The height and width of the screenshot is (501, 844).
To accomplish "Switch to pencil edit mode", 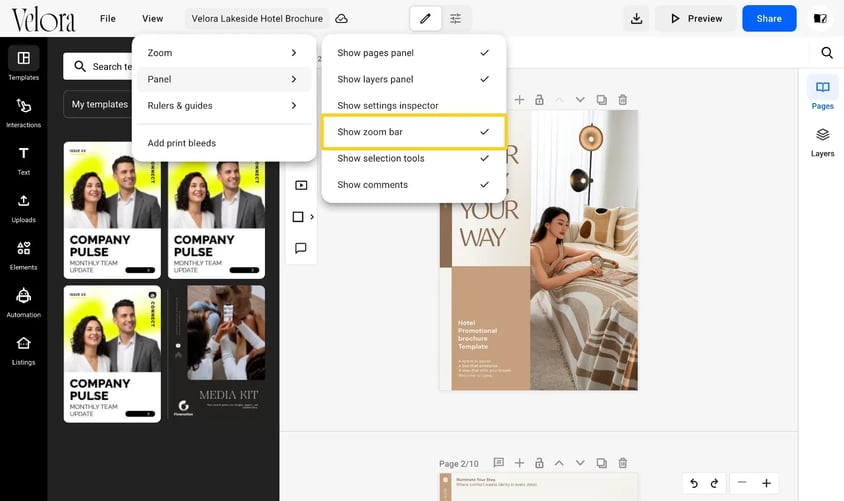I will tap(425, 18).
